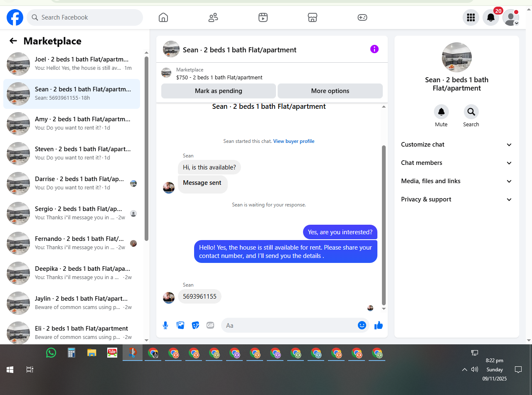
Task: Open Deepika's conversation in the list
Action: click(x=71, y=273)
